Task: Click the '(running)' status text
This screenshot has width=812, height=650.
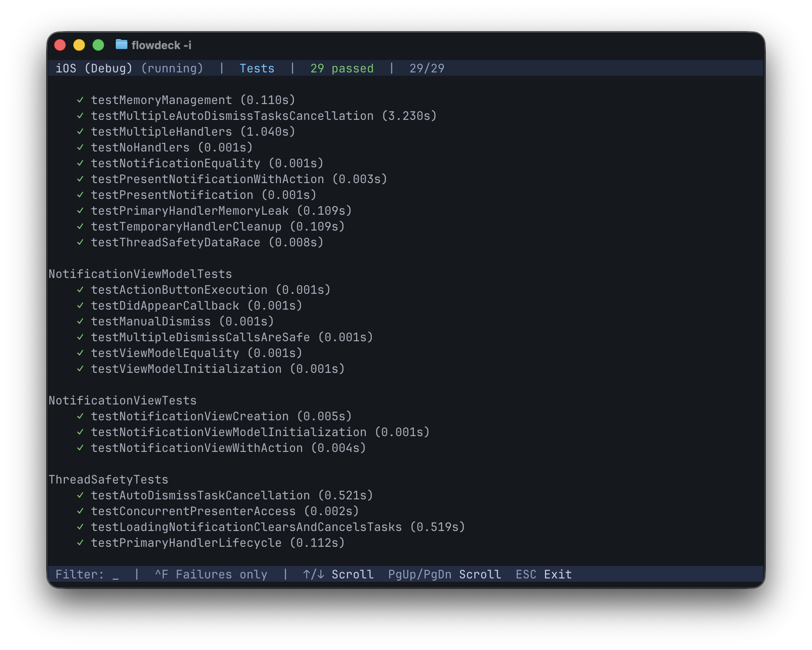Action: [x=172, y=68]
